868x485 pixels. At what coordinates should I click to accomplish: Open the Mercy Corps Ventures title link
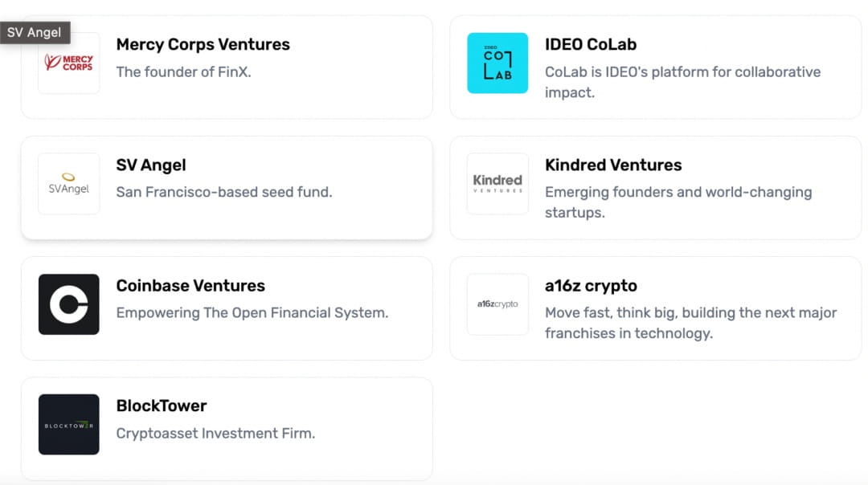click(203, 45)
